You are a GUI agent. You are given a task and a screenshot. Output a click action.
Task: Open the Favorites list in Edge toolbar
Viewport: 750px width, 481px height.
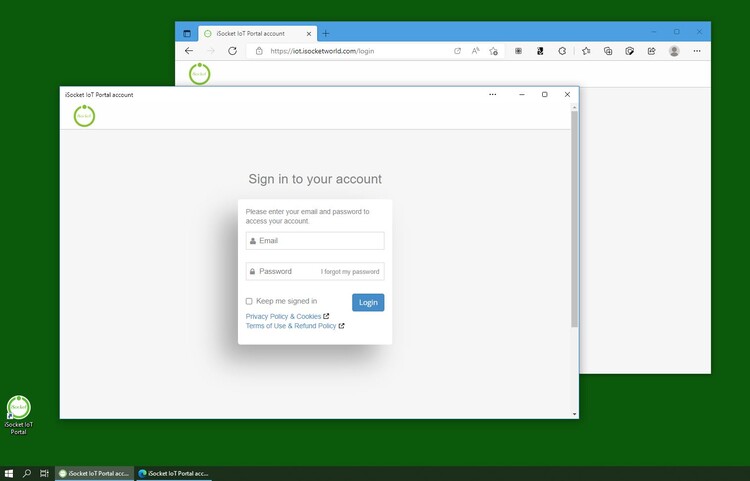click(x=586, y=51)
